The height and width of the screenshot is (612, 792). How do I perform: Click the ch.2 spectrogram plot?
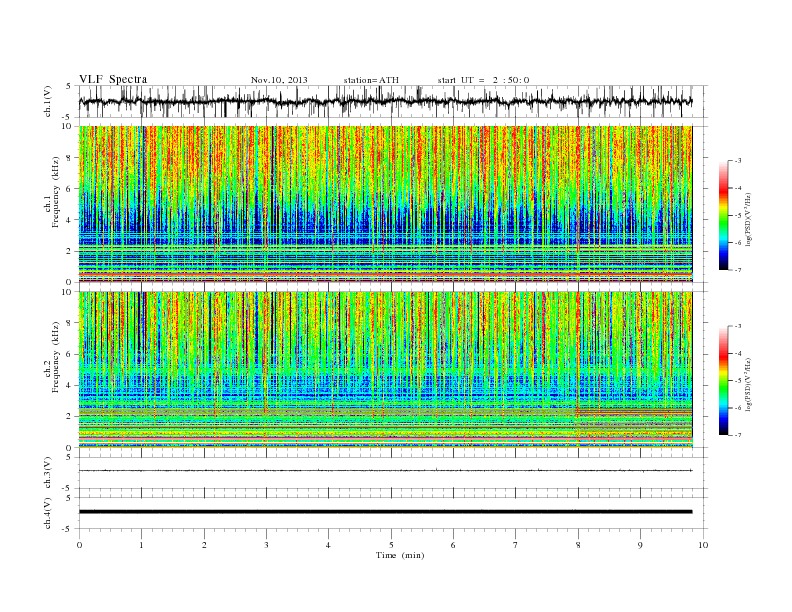pyautogui.click(x=385, y=370)
